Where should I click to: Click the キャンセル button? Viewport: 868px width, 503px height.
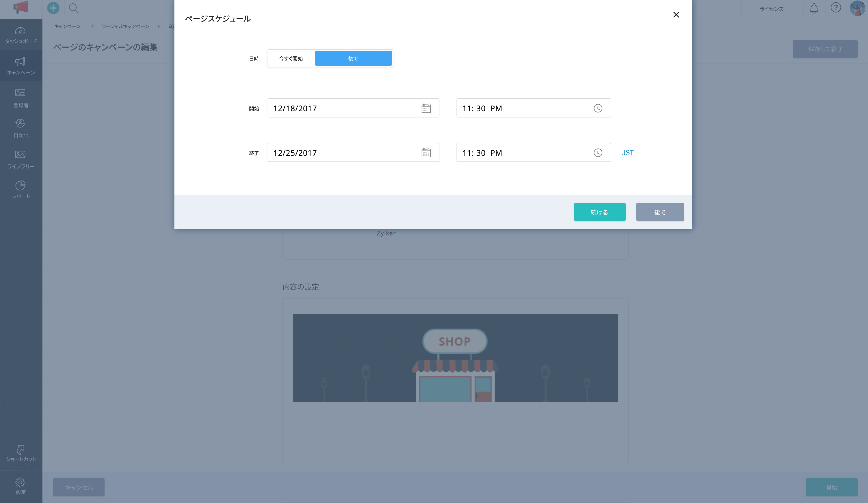(79, 487)
